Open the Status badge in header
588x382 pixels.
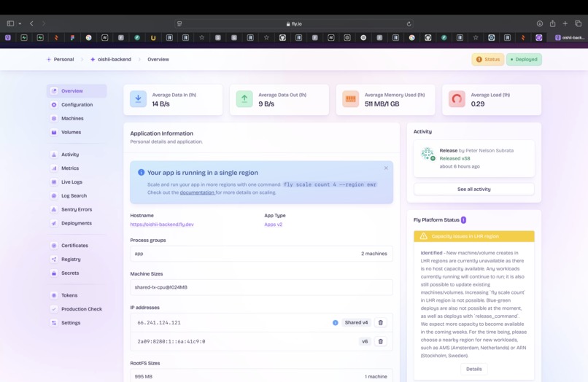pos(487,59)
